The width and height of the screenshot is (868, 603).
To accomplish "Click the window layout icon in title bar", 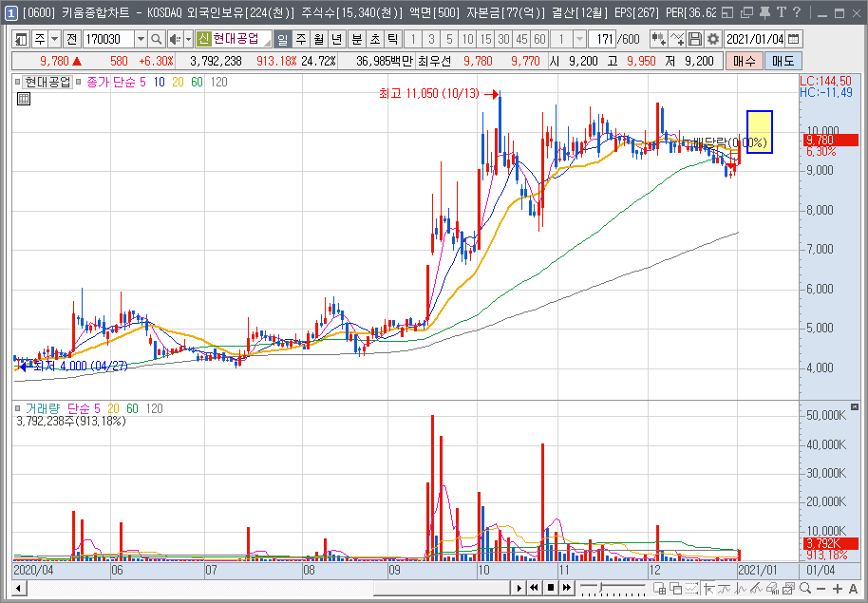I will (728, 12).
